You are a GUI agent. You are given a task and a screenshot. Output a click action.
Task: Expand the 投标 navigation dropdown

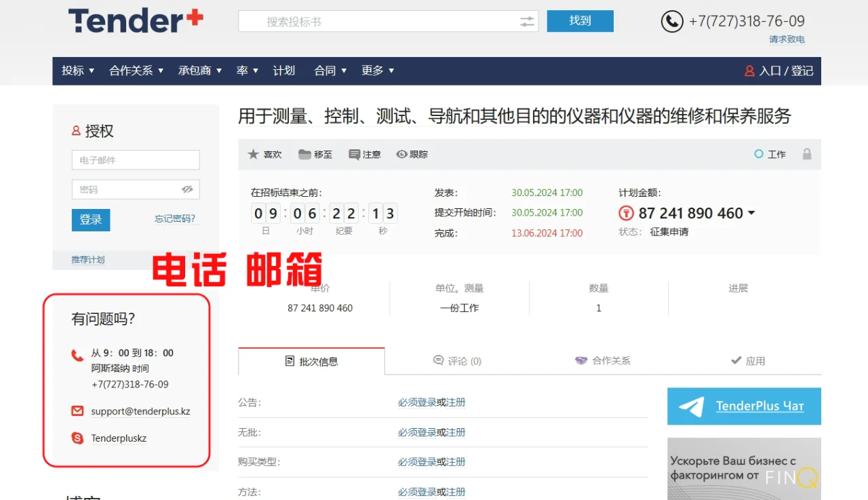77,71
